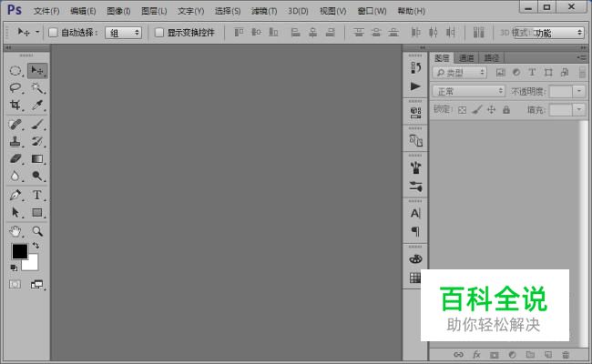Screen dimensions: 592x364
Task: Reset default foreground and background colors
Action: 14,268
